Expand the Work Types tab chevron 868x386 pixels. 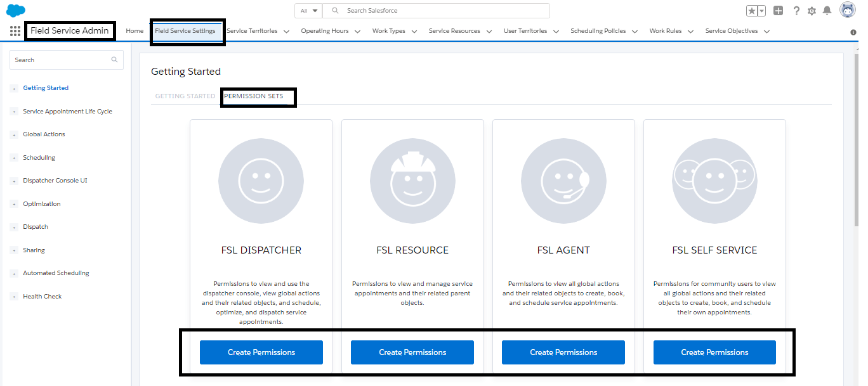point(414,31)
